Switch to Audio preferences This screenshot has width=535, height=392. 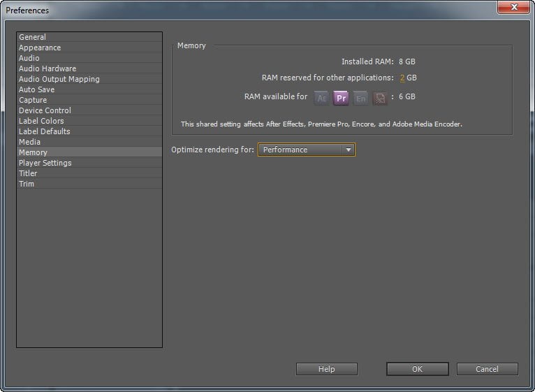89,58
